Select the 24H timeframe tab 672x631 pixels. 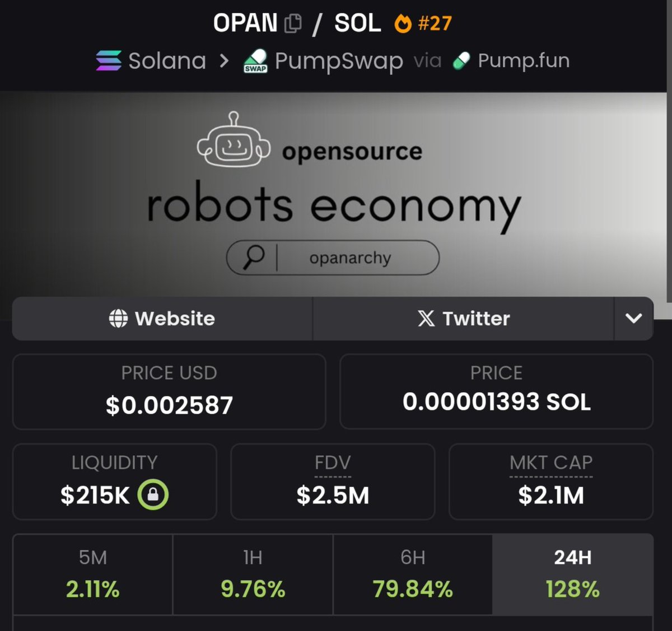[572, 574]
